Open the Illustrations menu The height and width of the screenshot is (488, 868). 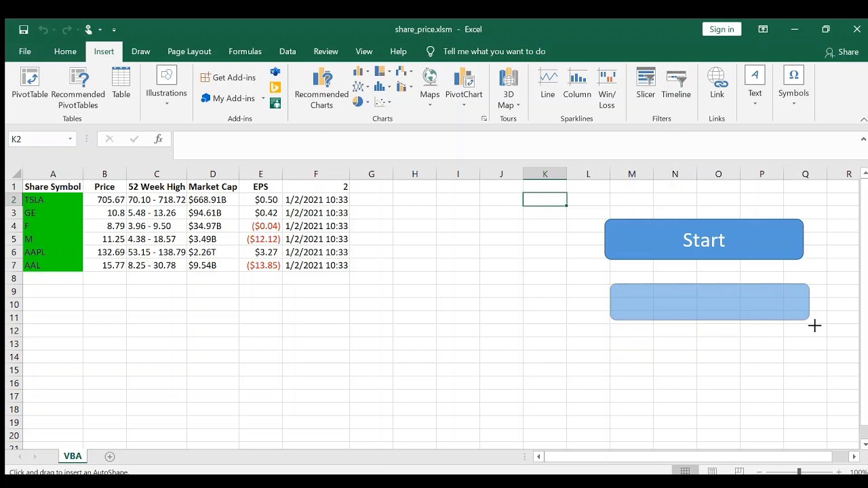[166, 87]
